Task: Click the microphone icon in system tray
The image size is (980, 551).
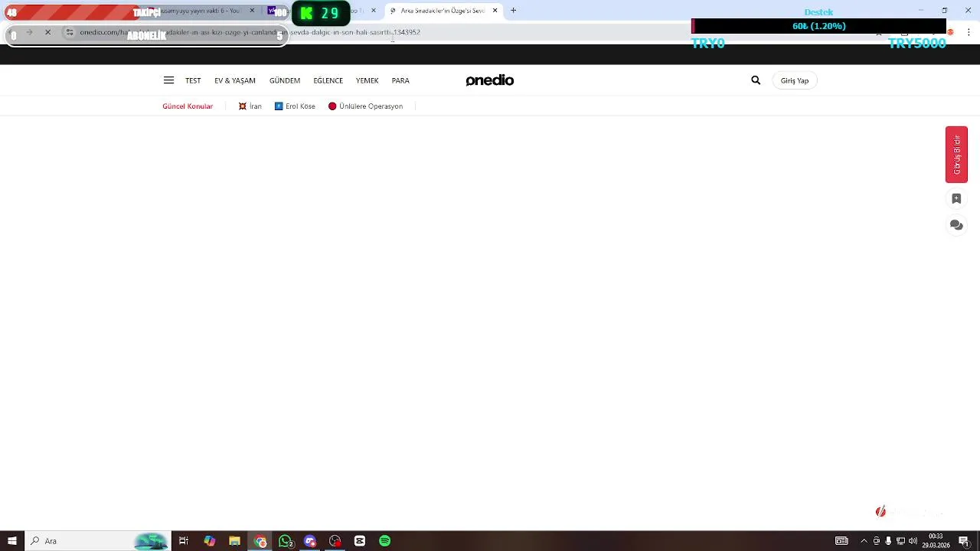Action: (888, 541)
